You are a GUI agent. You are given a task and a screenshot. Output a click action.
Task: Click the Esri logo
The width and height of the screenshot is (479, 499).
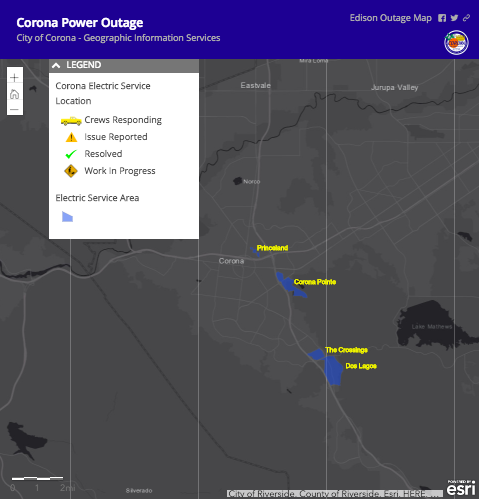pos(461,488)
